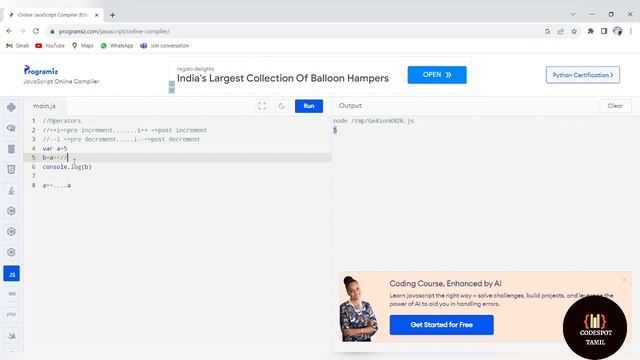Toggle dark mode moon icon
640x360 pixels.
(282, 106)
